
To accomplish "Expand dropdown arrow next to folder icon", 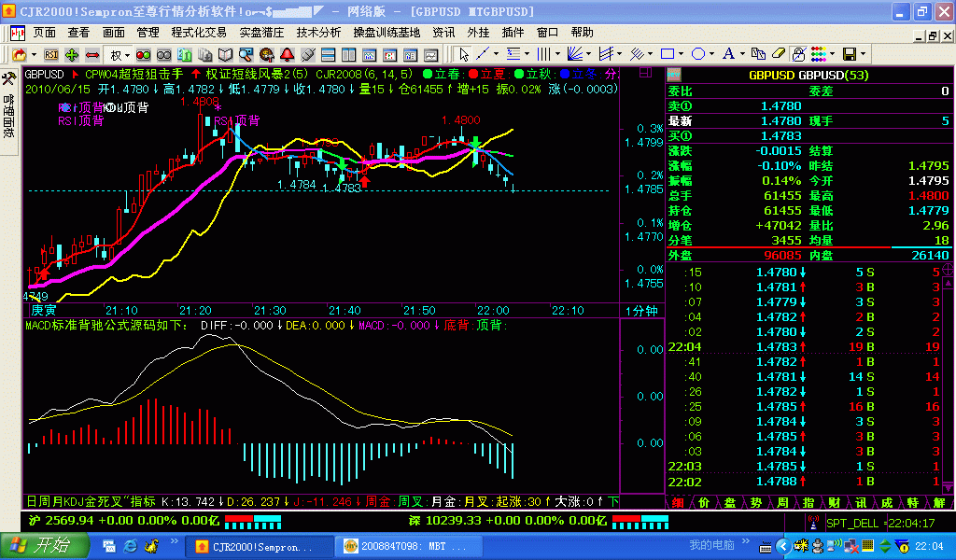I will pyautogui.click(x=34, y=55).
